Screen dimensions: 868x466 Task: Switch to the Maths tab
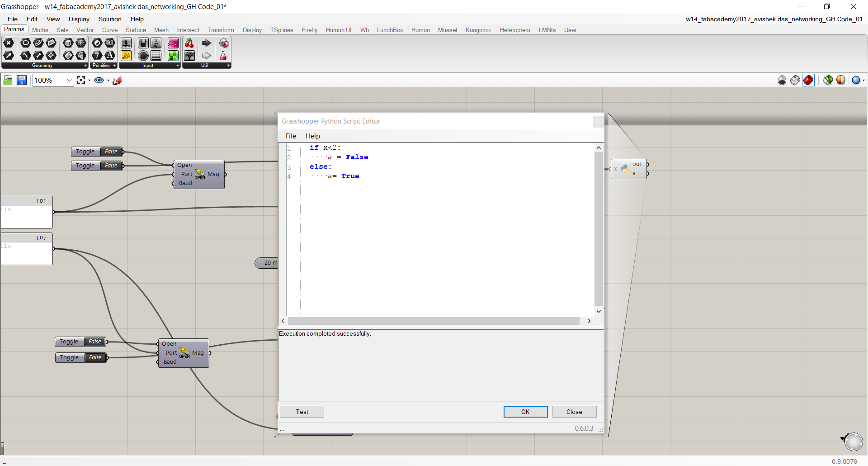(40, 30)
